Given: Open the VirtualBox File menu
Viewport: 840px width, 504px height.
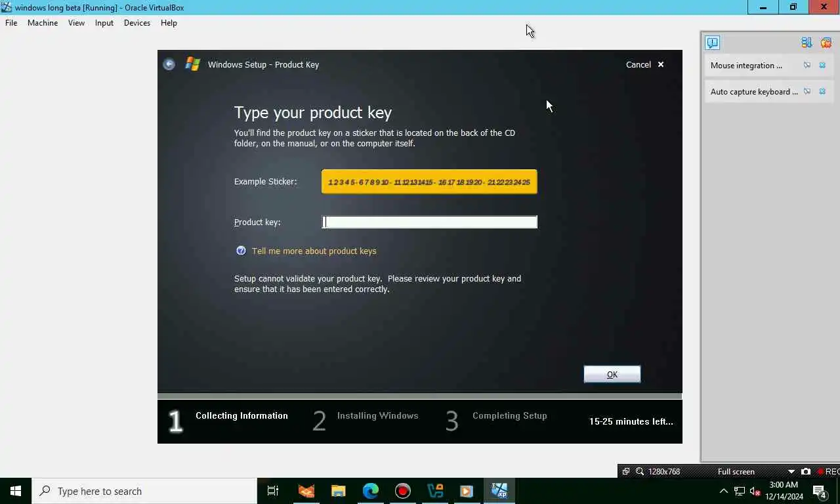Looking at the screenshot, I should coord(11,23).
